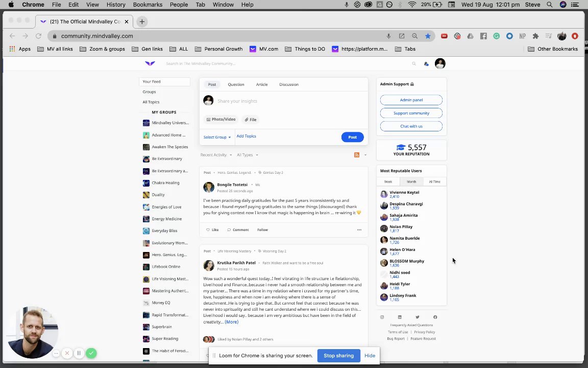Open the Privacy Policy footer link
Screen dimensions: 588x368
[x=425, y=332]
